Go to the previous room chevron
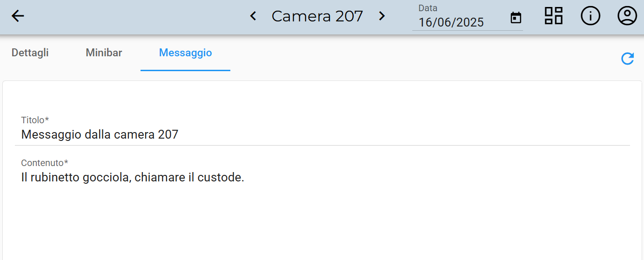 [x=253, y=16]
